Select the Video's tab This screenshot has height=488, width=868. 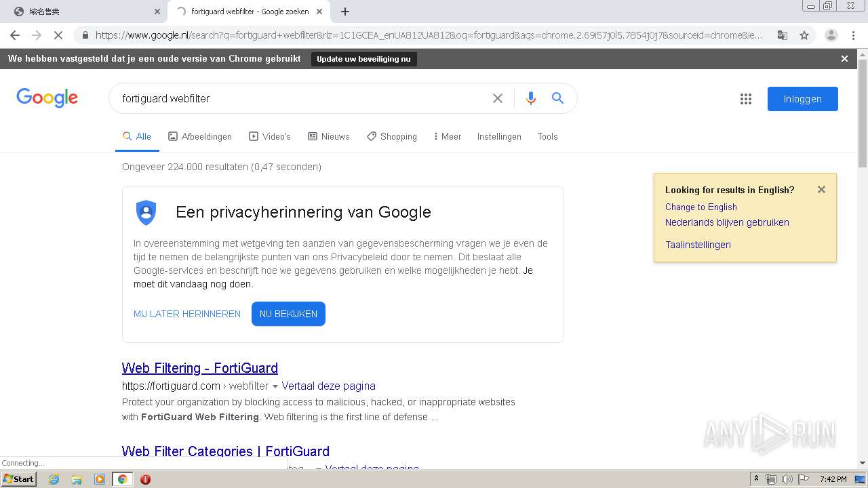(270, 136)
